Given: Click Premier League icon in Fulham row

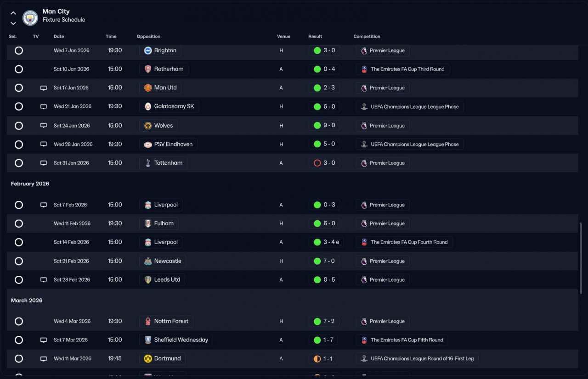Looking at the screenshot, I should [364, 223].
